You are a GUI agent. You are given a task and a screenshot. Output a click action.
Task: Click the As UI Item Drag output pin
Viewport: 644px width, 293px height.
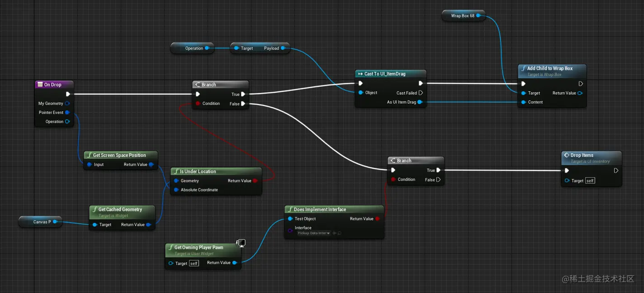click(x=420, y=102)
